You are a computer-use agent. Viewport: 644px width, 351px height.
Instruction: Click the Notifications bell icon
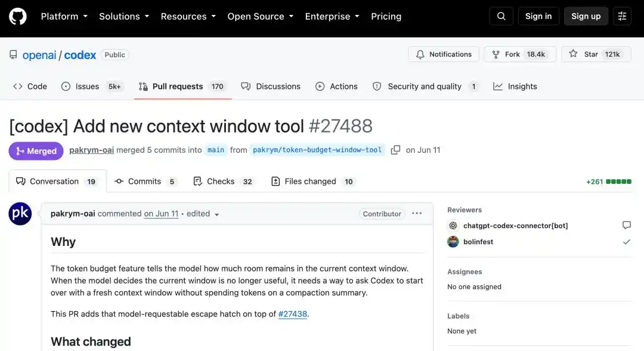tap(420, 54)
